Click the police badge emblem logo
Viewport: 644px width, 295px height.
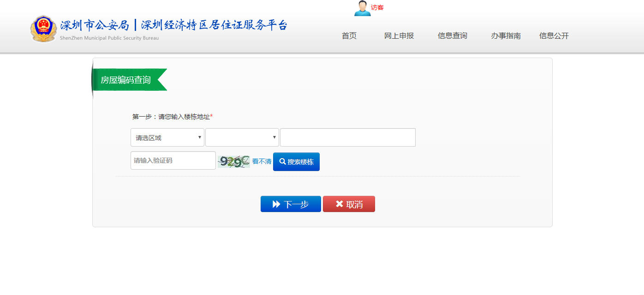tap(43, 29)
